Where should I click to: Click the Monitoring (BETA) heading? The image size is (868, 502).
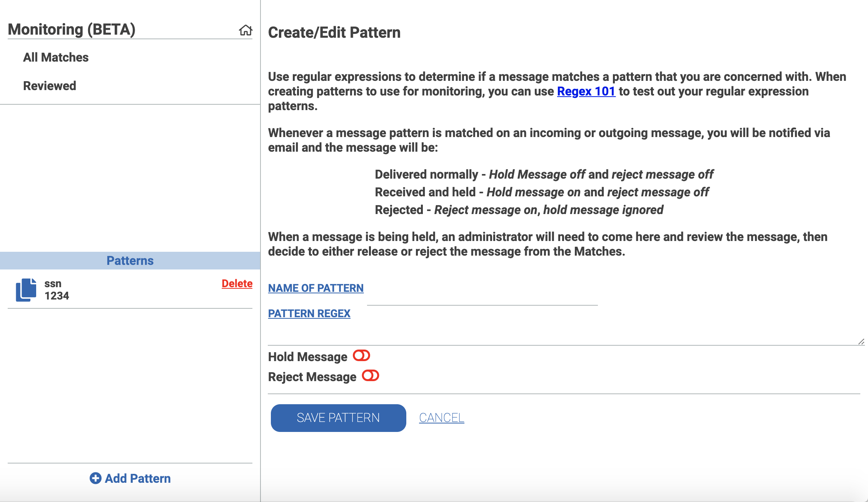point(72,29)
